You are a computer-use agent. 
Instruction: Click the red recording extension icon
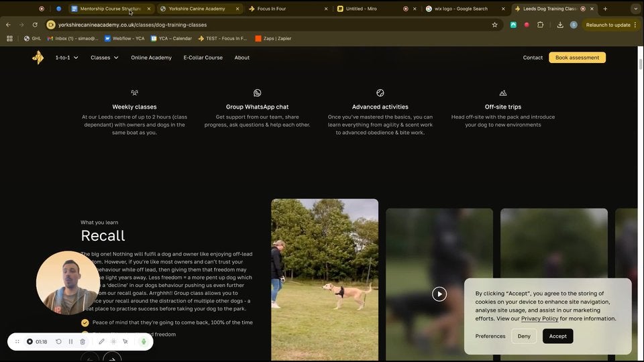tap(527, 25)
